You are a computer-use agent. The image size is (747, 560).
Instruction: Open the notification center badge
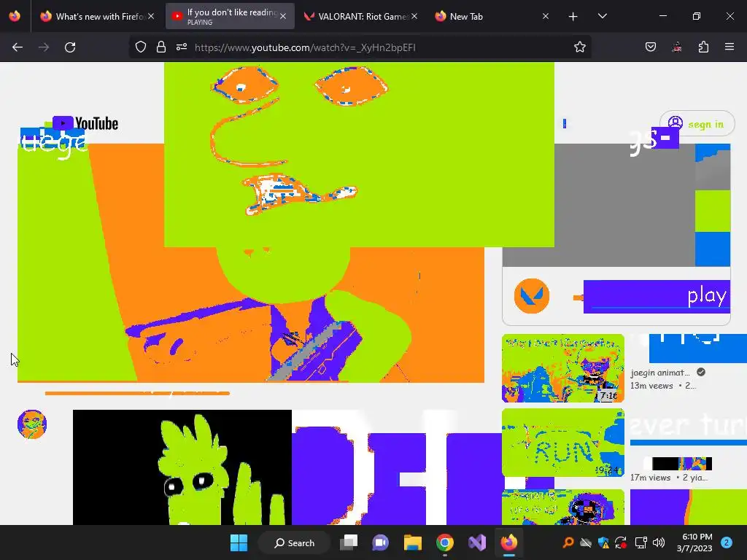pos(726,542)
